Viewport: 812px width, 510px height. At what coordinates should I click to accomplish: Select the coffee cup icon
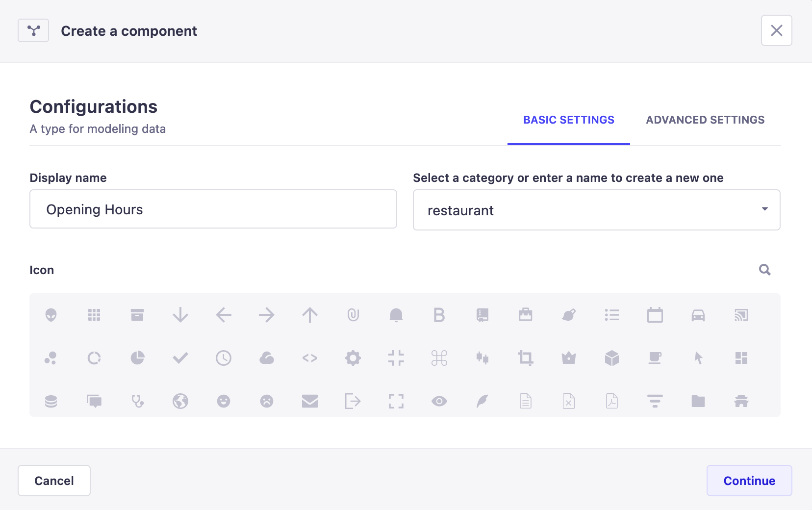pyautogui.click(x=656, y=357)
